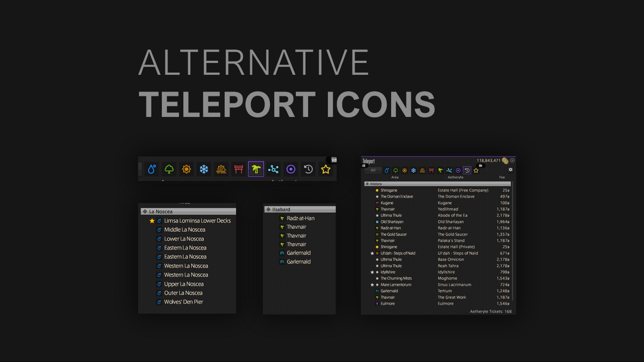Teleport to Sinus Lacrimarum

point(454,285)
